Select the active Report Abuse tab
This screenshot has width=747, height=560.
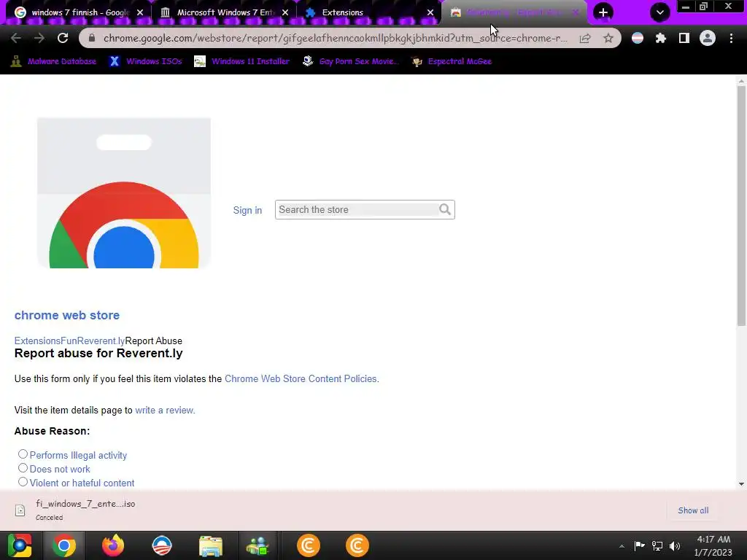pos(514,12)
